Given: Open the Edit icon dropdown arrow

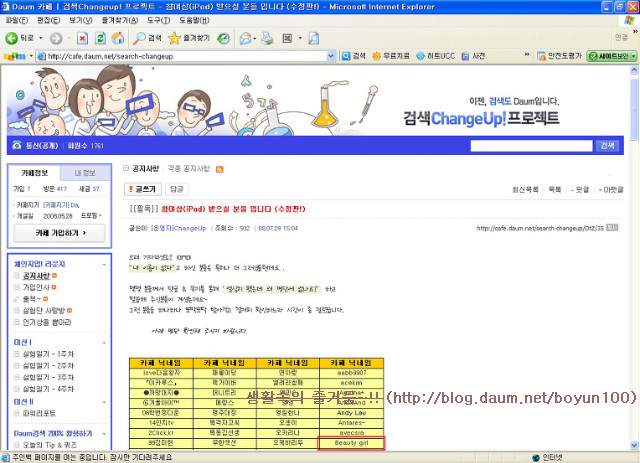Looking at the screenshot, I should (300, 38).
